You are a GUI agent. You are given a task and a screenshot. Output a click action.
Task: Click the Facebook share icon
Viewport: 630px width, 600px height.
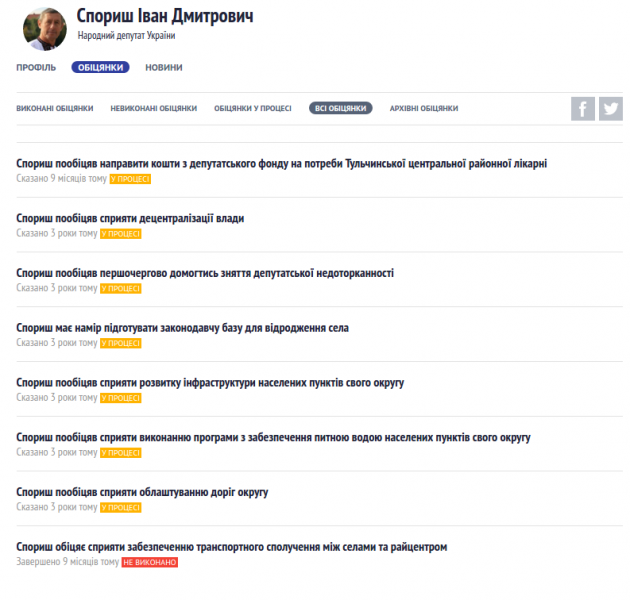coord(582,109)
